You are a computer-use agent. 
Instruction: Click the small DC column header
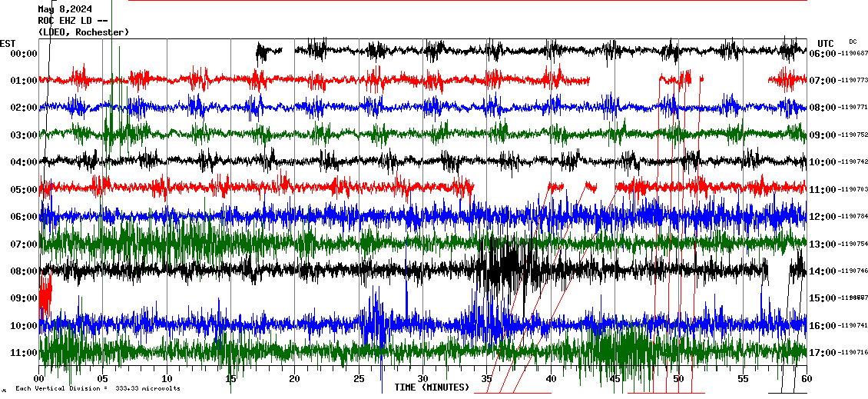pos(853,42)
